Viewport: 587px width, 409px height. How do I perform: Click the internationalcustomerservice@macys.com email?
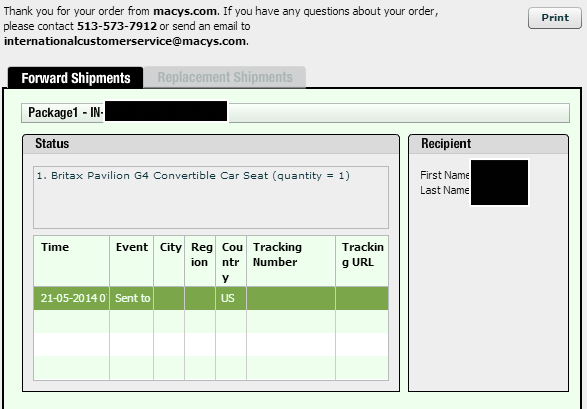click(125, 41)
